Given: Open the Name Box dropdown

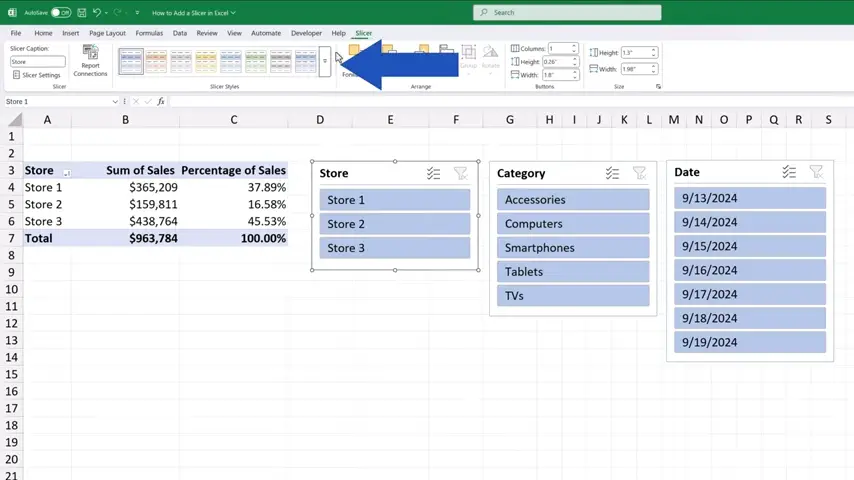Looking at the screenshot, I should (115, 102).
